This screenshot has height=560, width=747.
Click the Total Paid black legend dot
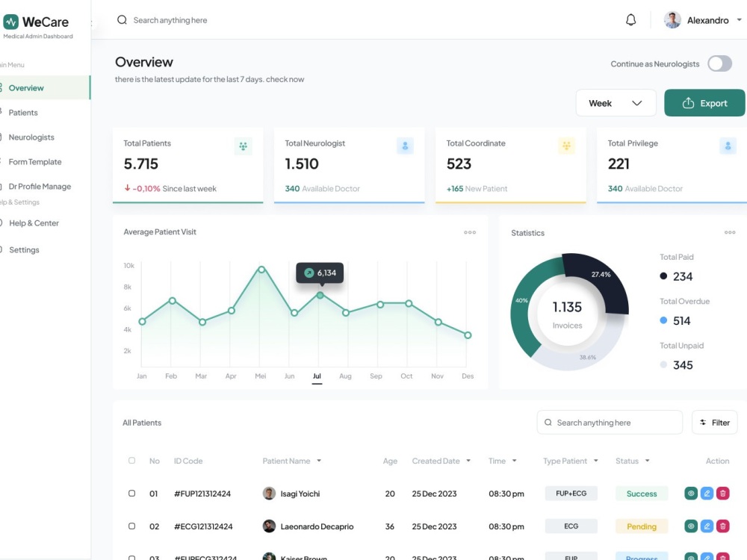tap(663, 276)
